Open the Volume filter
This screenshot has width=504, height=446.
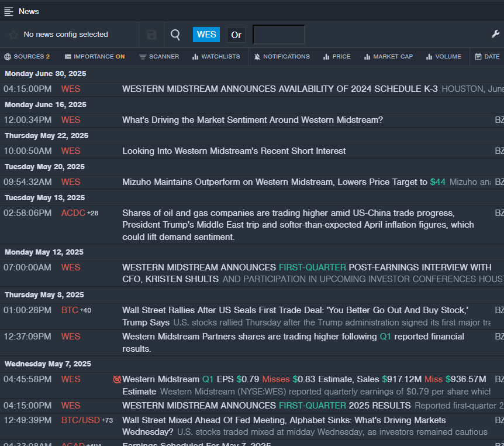[444, 57]
